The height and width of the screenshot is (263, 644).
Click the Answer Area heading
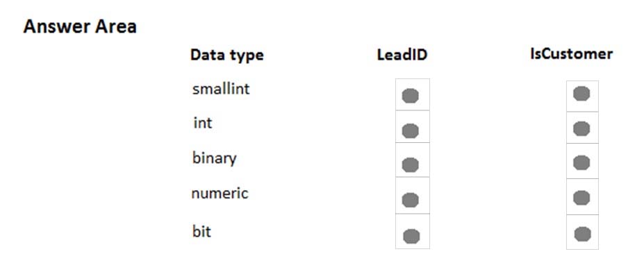[x=80, y=26]
